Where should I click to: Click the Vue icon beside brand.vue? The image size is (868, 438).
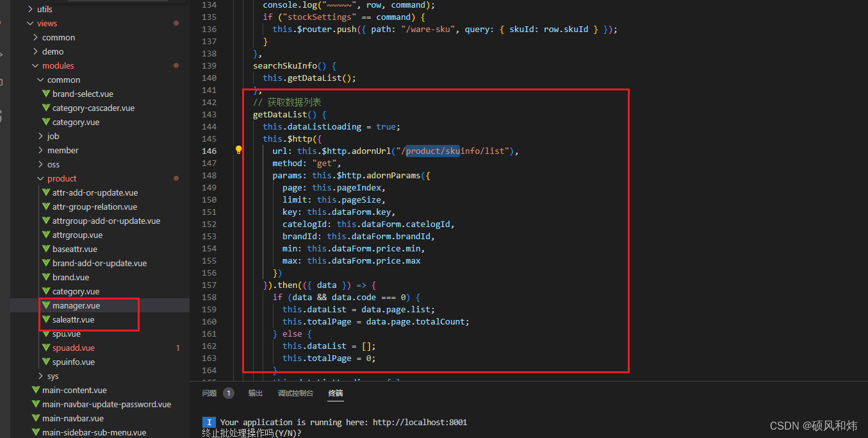click(46, 277)
